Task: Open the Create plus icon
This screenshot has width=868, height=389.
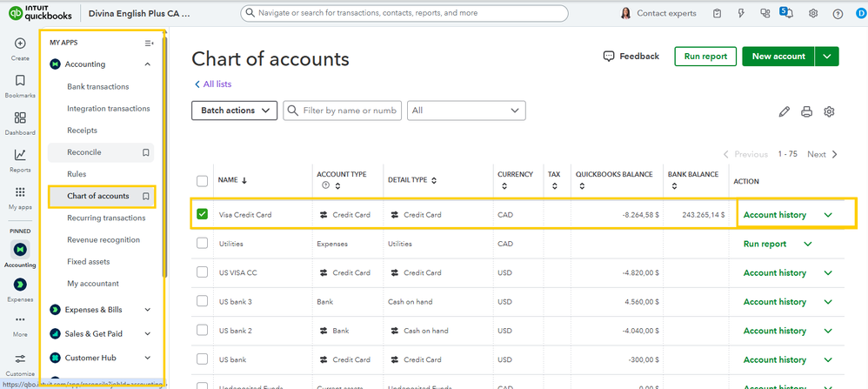Action: coord(20,44)
